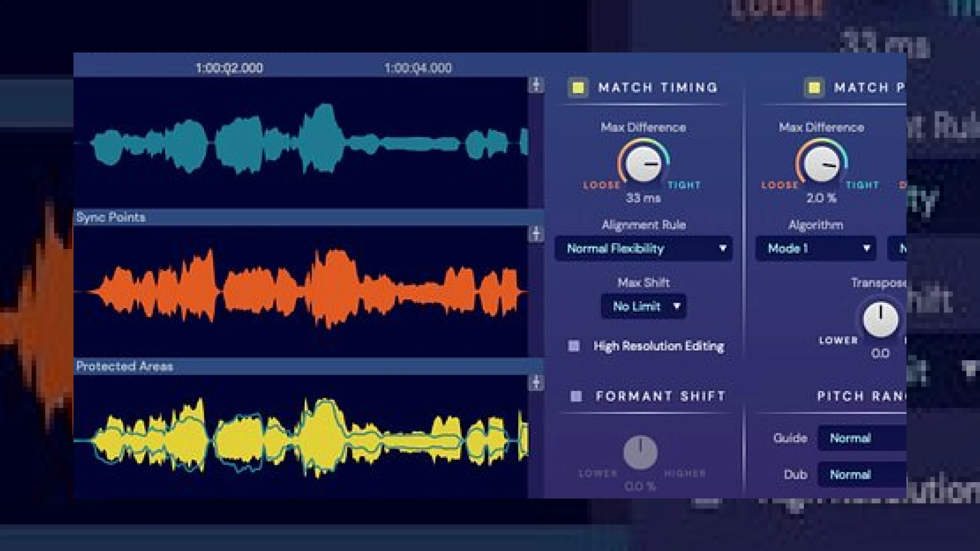
Task: Open the Guide pitch range dropdown
Action: pyautogui.click(x=862, y=438)
